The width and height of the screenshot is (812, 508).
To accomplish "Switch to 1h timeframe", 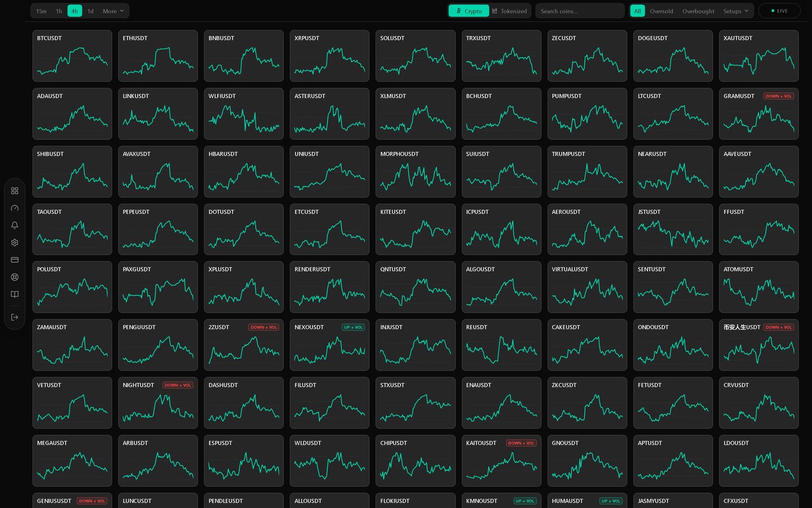I will [x=59, y=11].
